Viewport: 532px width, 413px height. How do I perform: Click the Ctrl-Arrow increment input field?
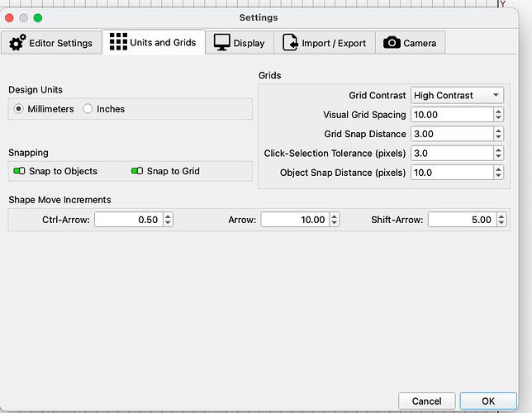(x=127, y=220)
